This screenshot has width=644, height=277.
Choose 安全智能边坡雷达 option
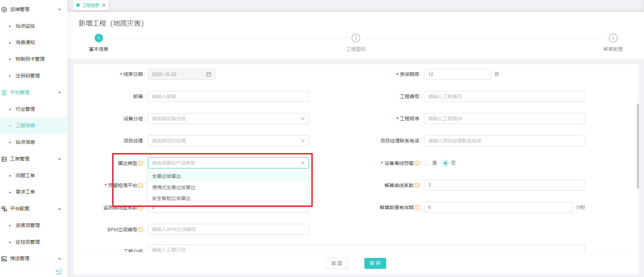171,198
